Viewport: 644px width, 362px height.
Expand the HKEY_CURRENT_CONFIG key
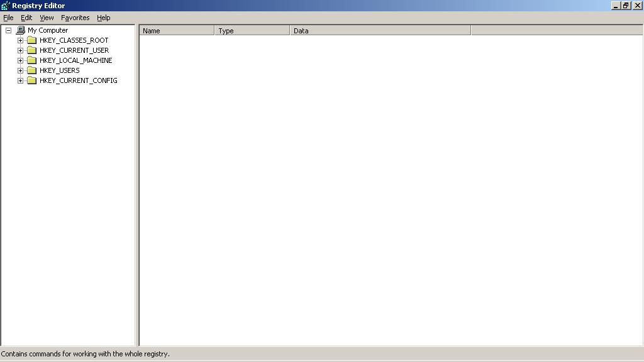[x=20, y=80]
